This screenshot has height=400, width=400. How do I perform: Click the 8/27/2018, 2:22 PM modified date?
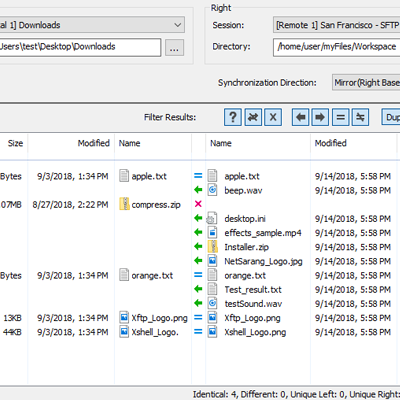(70, 204)
